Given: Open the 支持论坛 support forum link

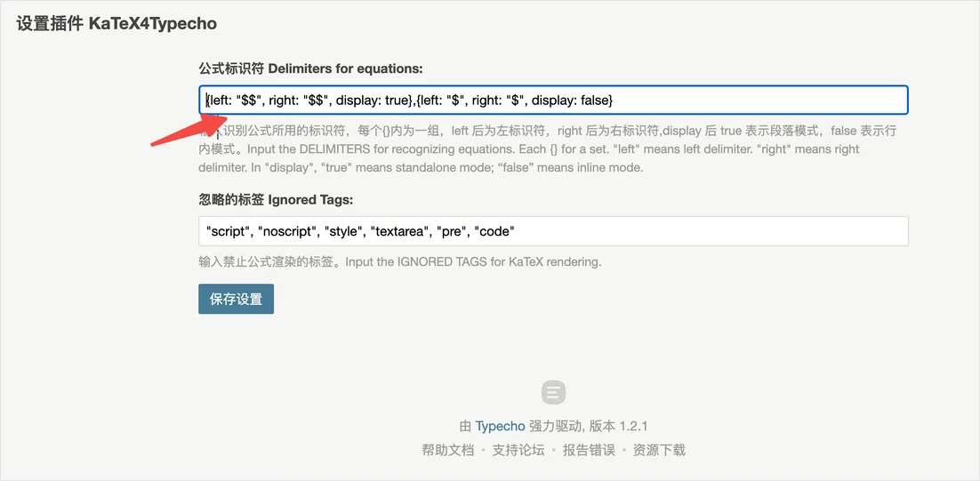Looking at the screenshot, I should (518, 450).
